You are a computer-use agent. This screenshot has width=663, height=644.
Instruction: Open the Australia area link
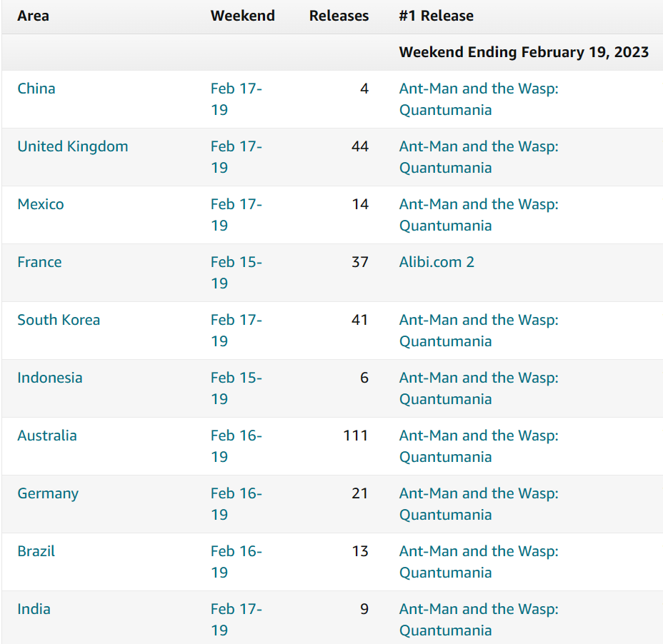coord(47,436)
